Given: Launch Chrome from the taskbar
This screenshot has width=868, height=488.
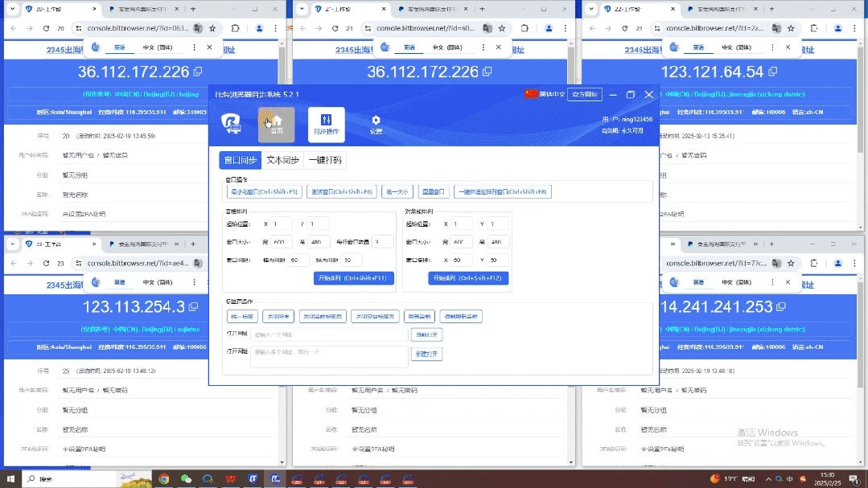Looking at the screenshot, I should (x=164, y=478).
